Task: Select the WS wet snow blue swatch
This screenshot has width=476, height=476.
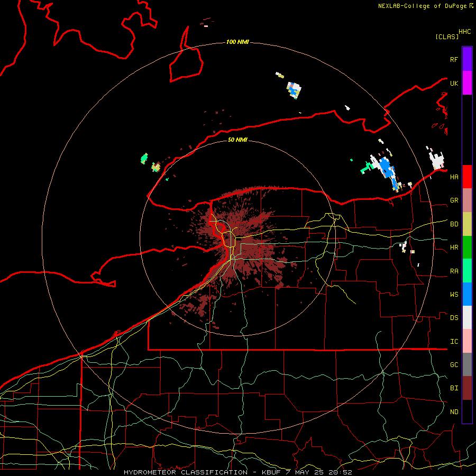Action: click(x=467, y=294)
